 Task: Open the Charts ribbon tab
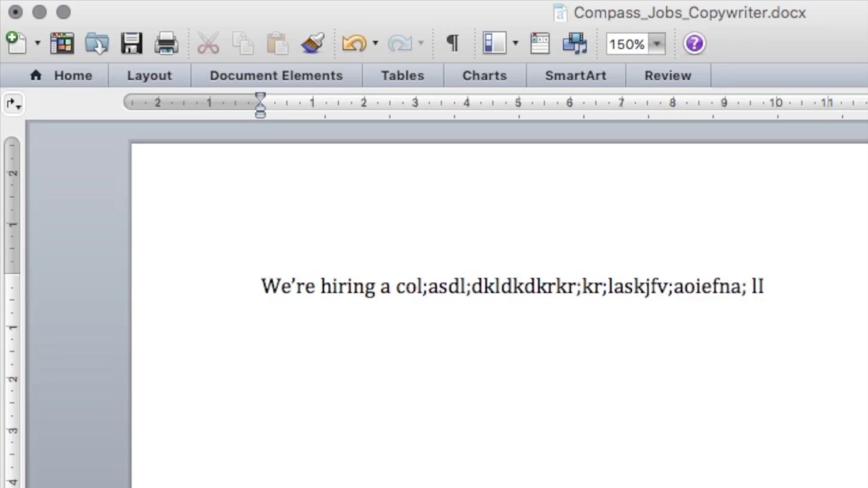[484, 75]
